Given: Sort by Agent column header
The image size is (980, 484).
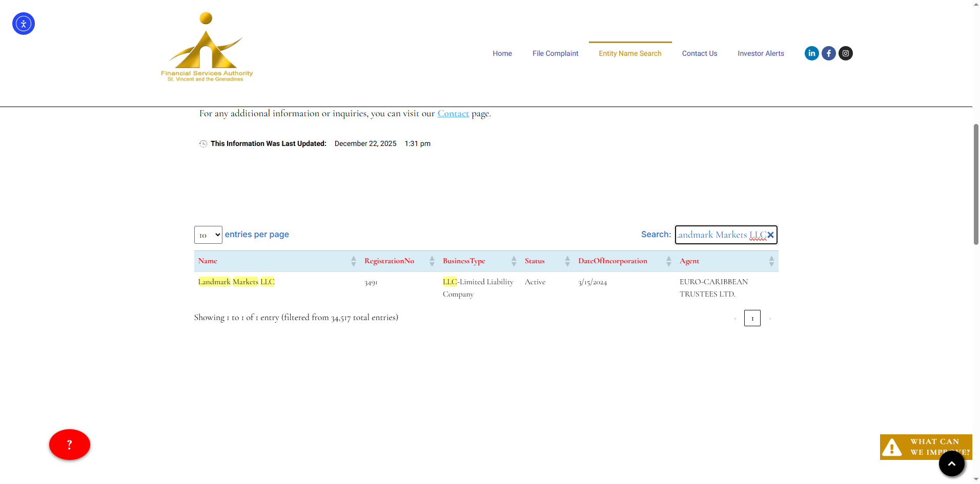Looking at the screenshot, I should tap(689, 261).
